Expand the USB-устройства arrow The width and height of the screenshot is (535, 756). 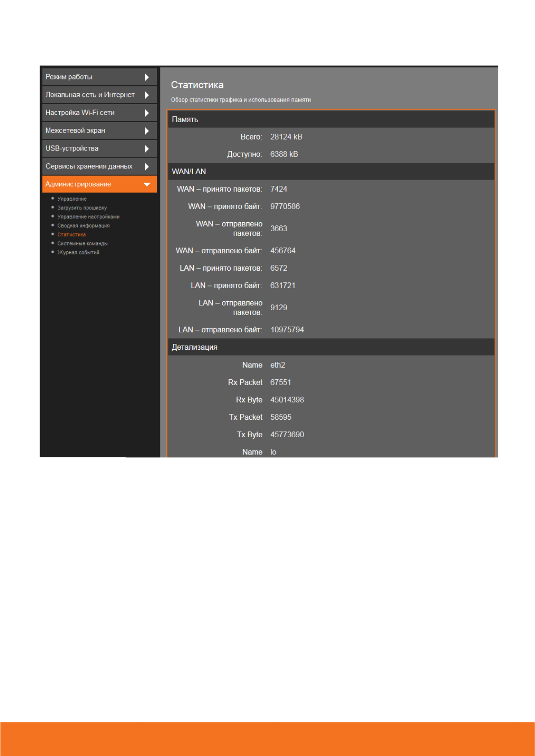[146, 149]
